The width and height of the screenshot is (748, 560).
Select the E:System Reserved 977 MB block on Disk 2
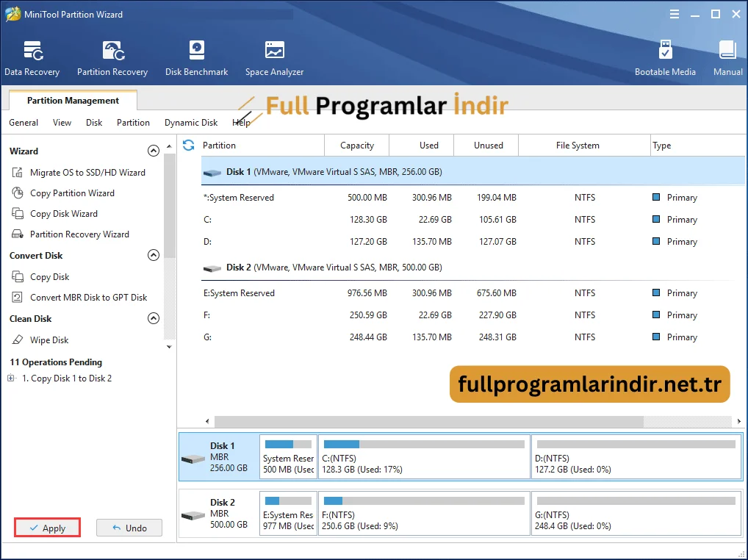point(288,513)
